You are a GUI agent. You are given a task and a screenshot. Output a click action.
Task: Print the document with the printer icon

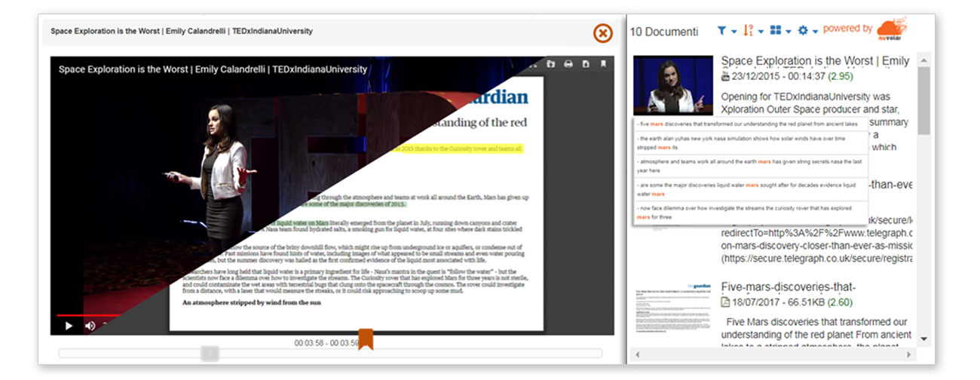(568, 64)
